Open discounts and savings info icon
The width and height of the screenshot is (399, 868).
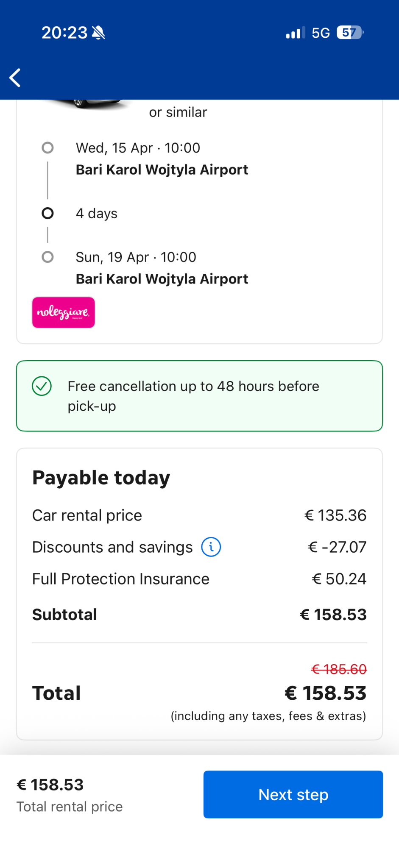point(211,547)
